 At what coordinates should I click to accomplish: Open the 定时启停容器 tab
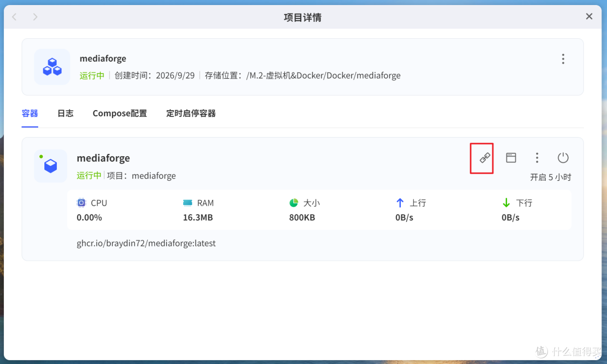coord(191,113)
